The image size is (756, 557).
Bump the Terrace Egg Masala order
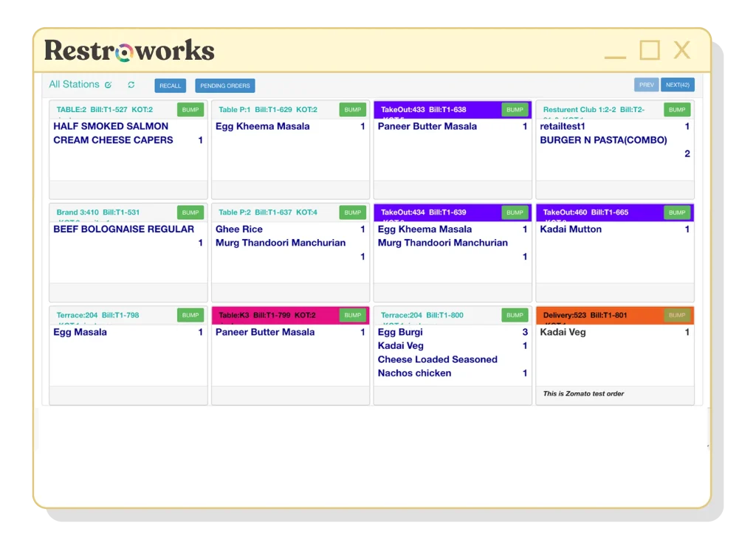point(190,315)
